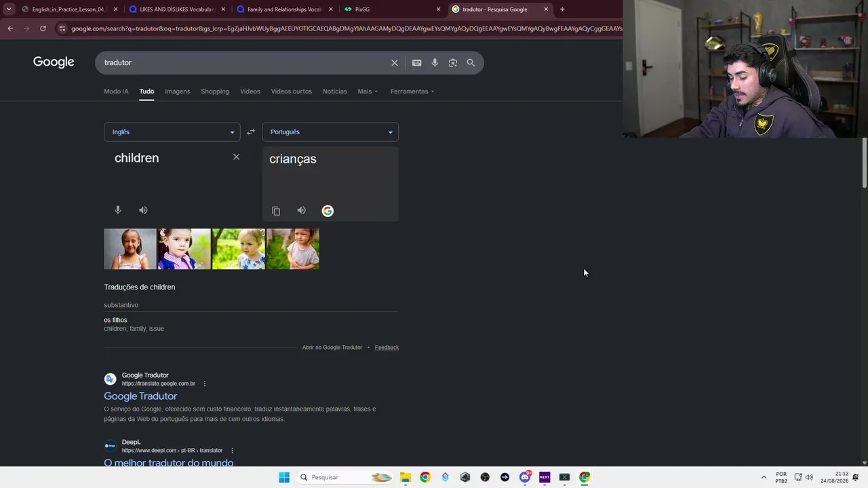This screenshot has width=868, height=488.
Task: Open options menu for Google Tradutor result
Action: (x=205, y=384)
